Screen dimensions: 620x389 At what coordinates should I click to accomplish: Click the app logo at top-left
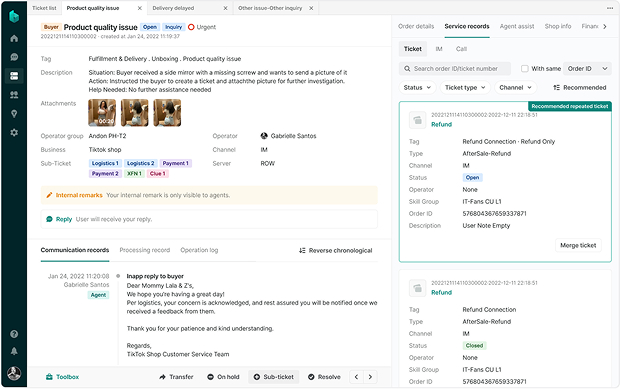14,16
